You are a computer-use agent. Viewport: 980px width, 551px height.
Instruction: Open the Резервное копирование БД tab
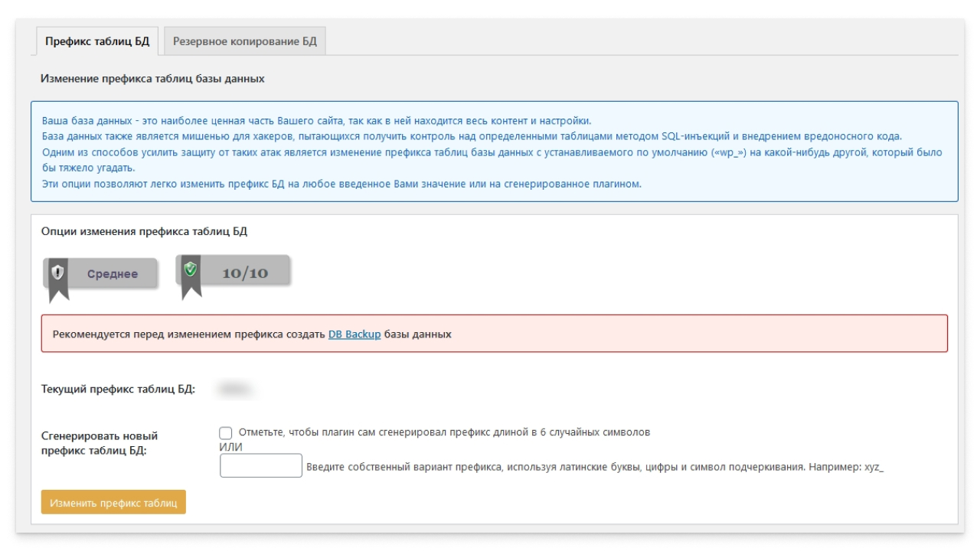[x=245, y=41]
